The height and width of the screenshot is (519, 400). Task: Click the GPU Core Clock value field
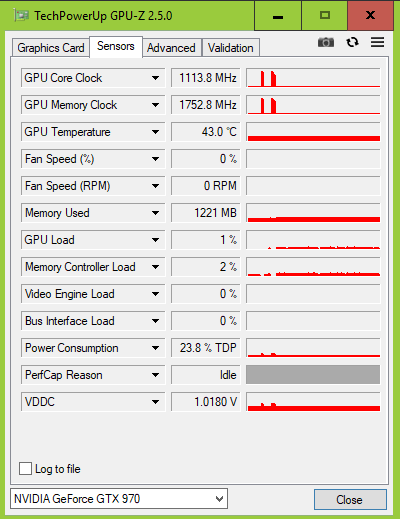tap(206, 78)
